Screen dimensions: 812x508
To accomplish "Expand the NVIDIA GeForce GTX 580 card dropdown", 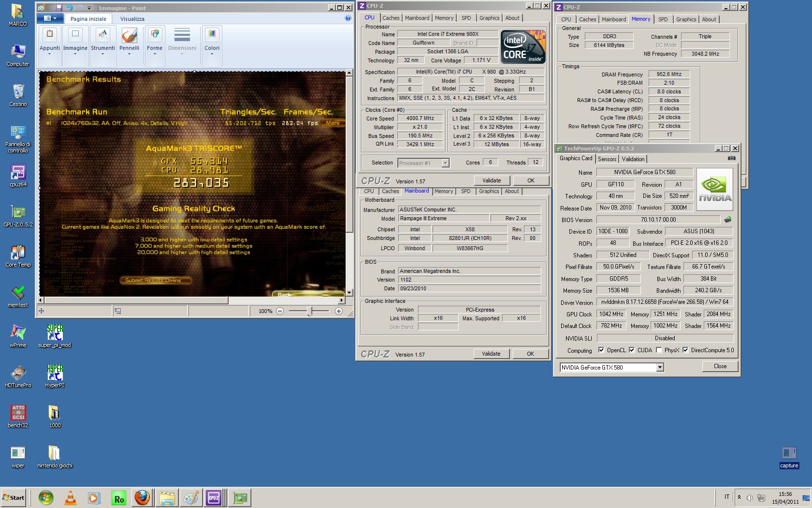I will tap(660, 368).
